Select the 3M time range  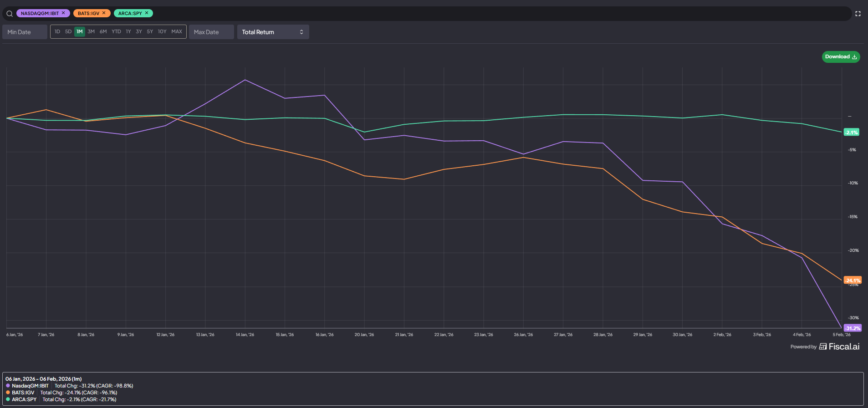pos(91,31)
